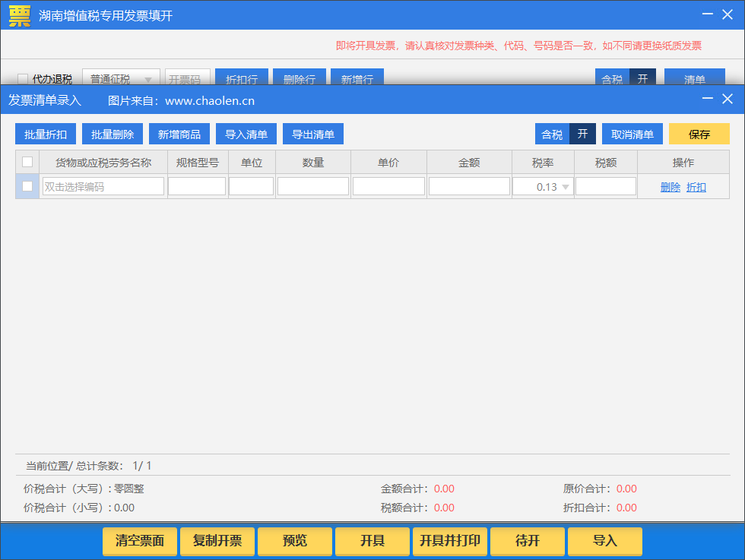Click the 清空票面 button

point(140,540)
